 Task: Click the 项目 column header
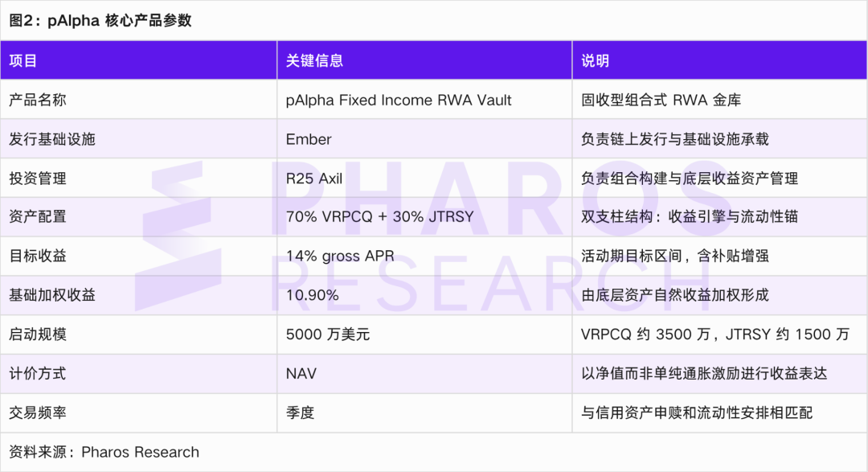pyautogui.click(x=138, y=60)
